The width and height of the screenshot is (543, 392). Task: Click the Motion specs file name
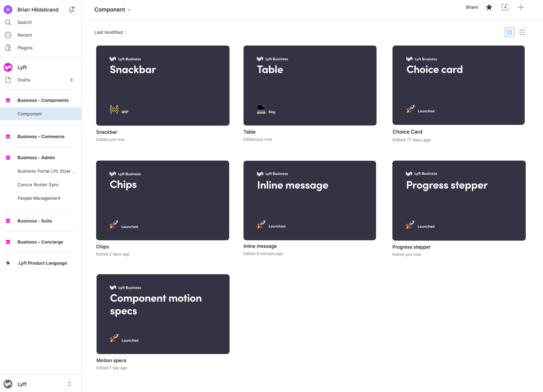(111, 360)
